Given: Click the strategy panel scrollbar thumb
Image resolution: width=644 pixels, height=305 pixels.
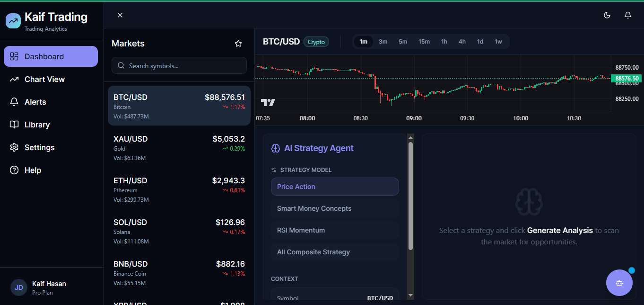Looking at the screenshot, I should point(410,196).
